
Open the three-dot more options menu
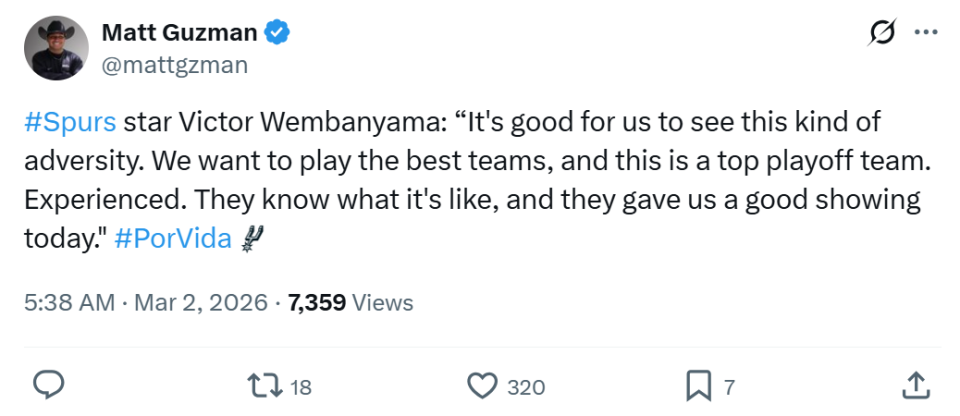[x=927, y=33]
